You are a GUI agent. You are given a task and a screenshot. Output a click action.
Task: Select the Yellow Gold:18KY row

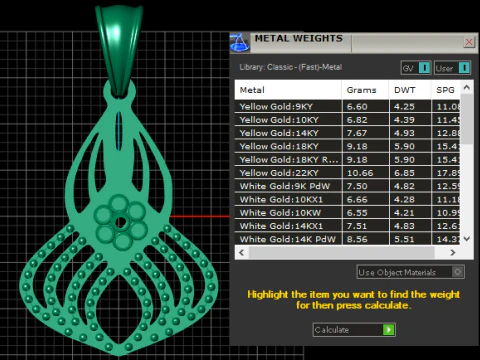click(347, 146)
